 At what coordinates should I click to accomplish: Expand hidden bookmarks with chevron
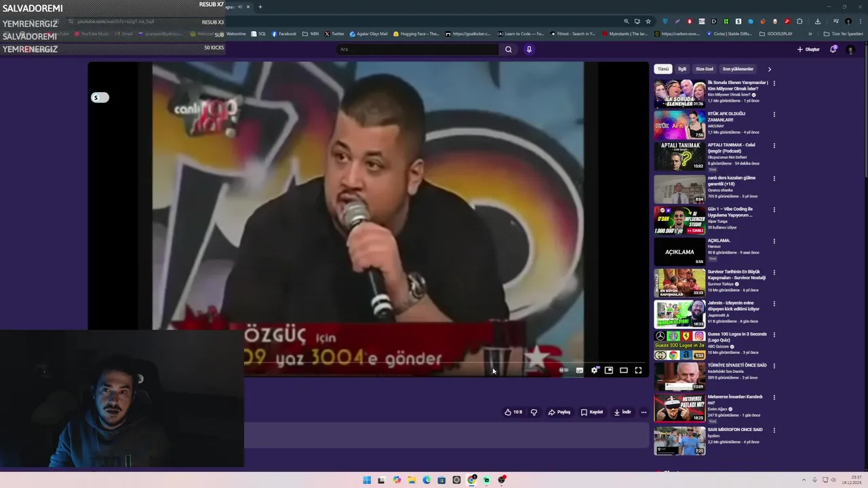coord(810,34)
